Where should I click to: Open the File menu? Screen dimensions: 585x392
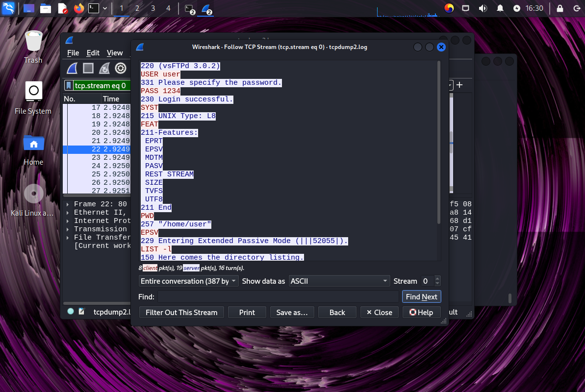73,53
